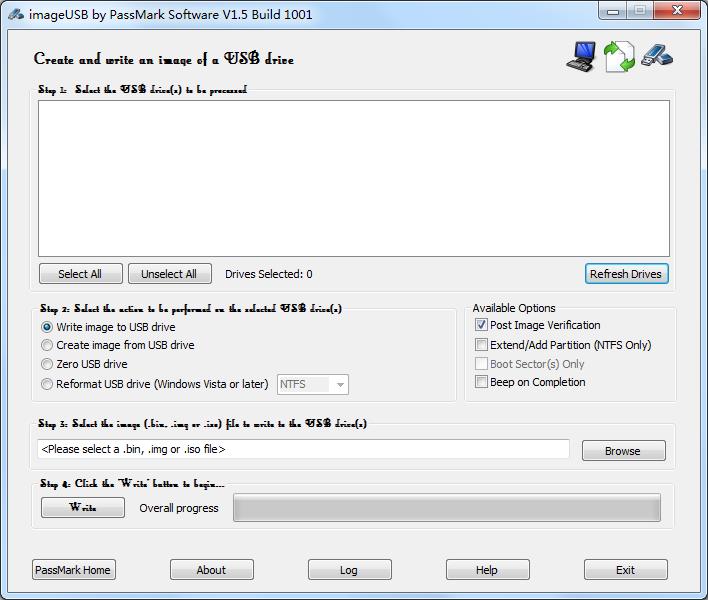
Task: Click the Overall progress label
Action: pos(179,508)
